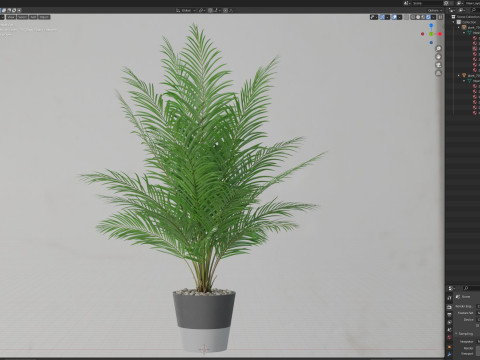
Task: Collapse the first mesh data in outliner
Action: pos(464,33)
